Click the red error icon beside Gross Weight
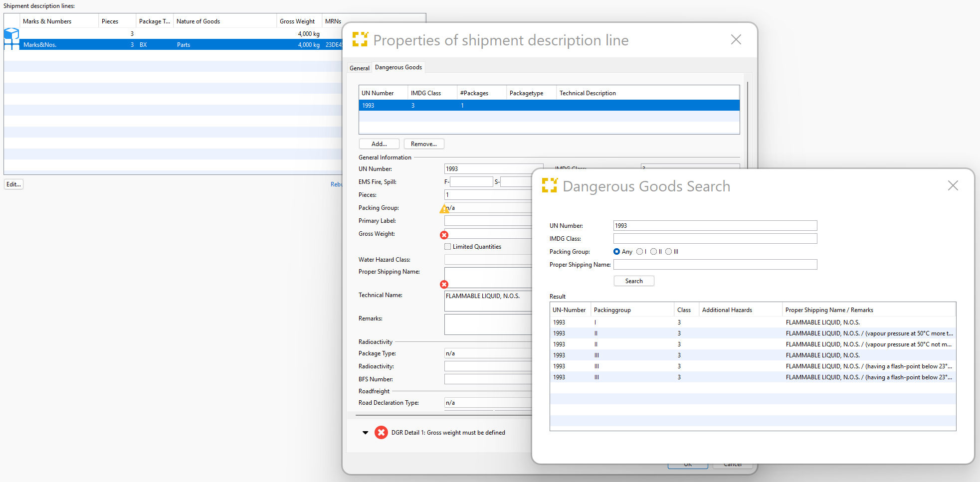 pos(444,235)
